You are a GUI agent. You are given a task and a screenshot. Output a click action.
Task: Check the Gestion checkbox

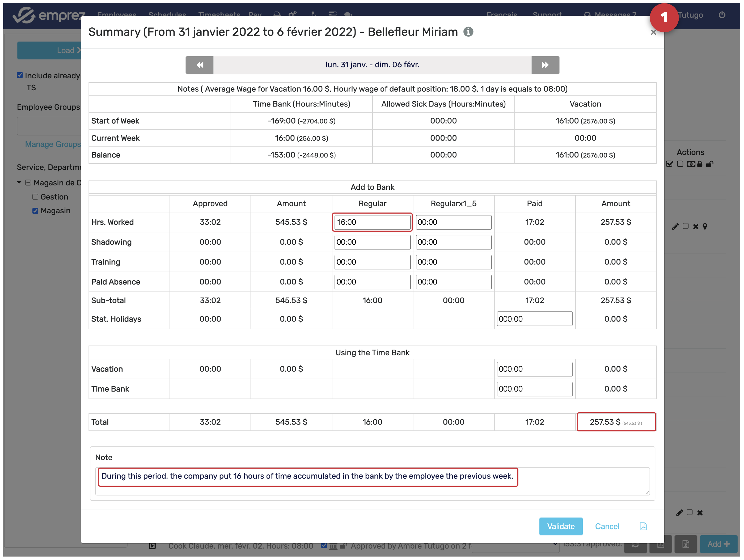[35, 197]
